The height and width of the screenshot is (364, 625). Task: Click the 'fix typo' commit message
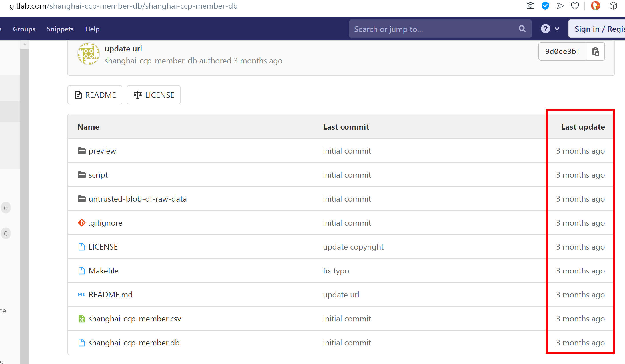[336, 271]
